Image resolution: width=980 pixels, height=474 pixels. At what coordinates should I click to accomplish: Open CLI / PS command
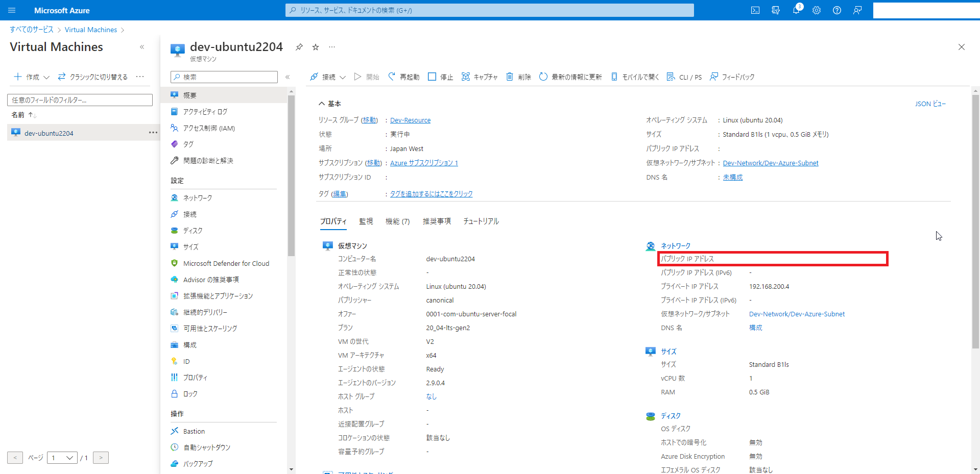(x=684, y=77)
